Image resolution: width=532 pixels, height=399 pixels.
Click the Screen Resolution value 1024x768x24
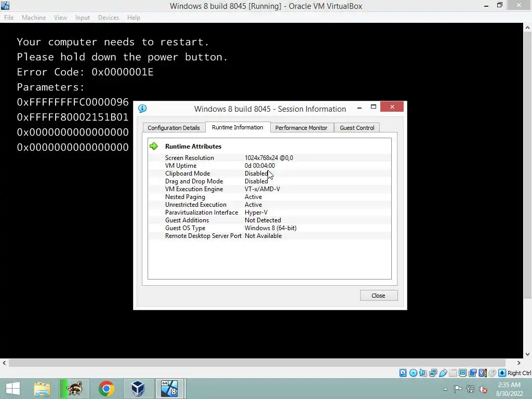point(269,158)
